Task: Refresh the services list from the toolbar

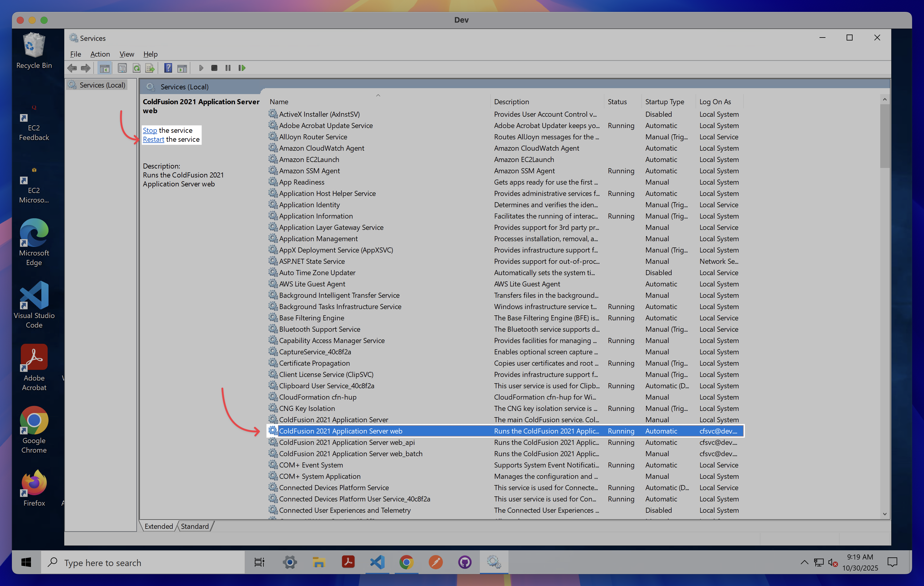Action: (137, 68)
